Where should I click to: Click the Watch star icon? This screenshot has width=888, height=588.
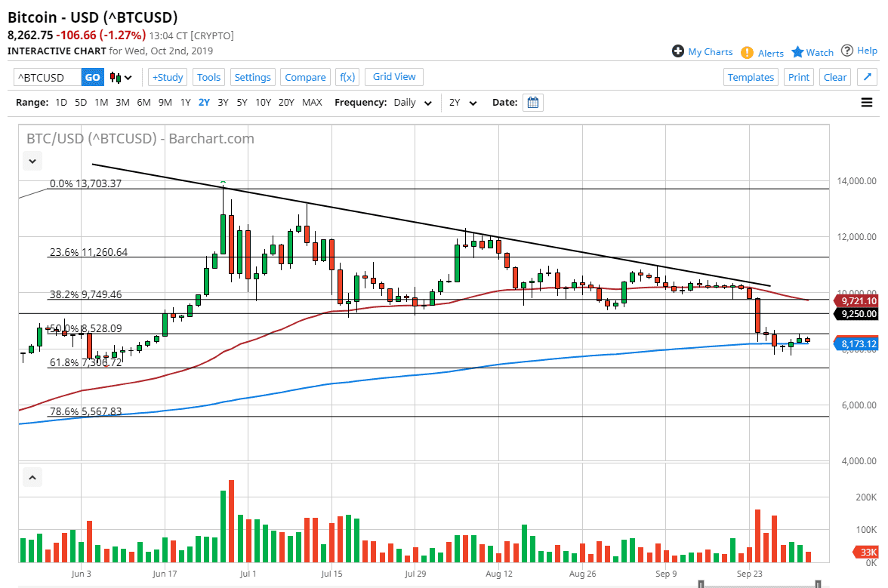pos(797,51)
